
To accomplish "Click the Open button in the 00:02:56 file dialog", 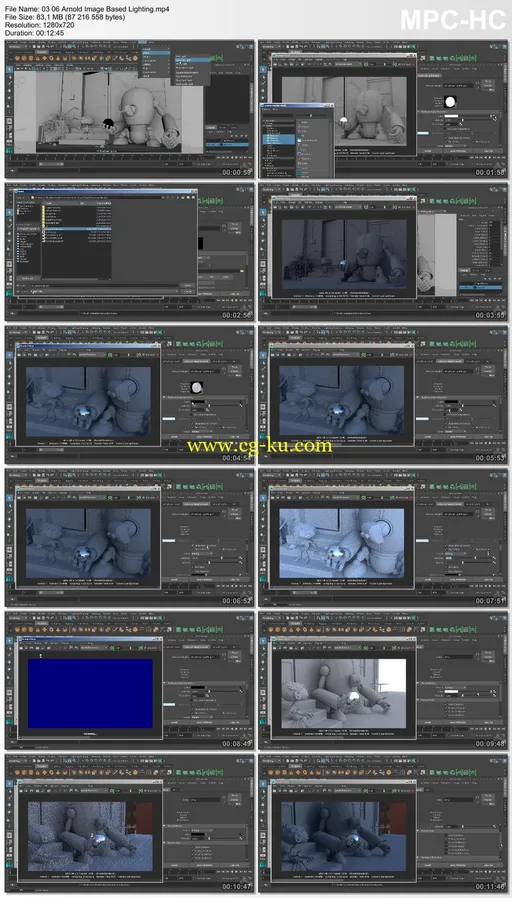I will point(187,285).
